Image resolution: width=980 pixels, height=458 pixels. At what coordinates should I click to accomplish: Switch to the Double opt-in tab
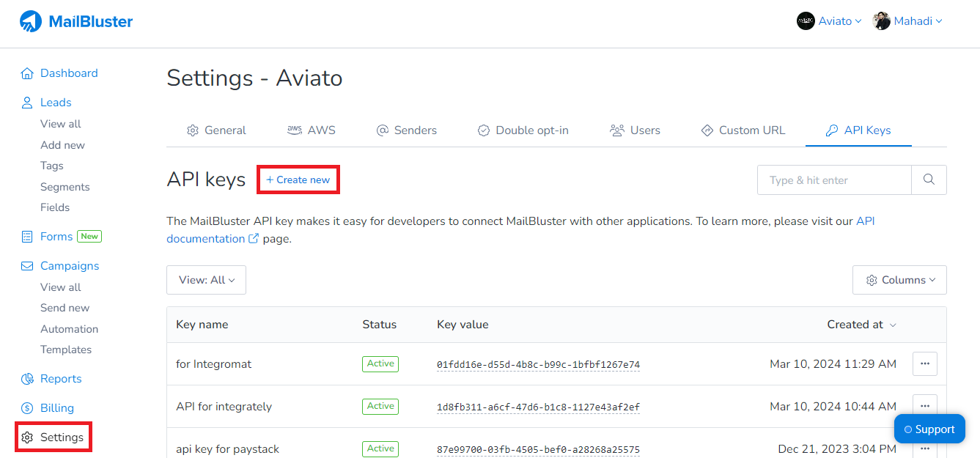click(523, 130)
